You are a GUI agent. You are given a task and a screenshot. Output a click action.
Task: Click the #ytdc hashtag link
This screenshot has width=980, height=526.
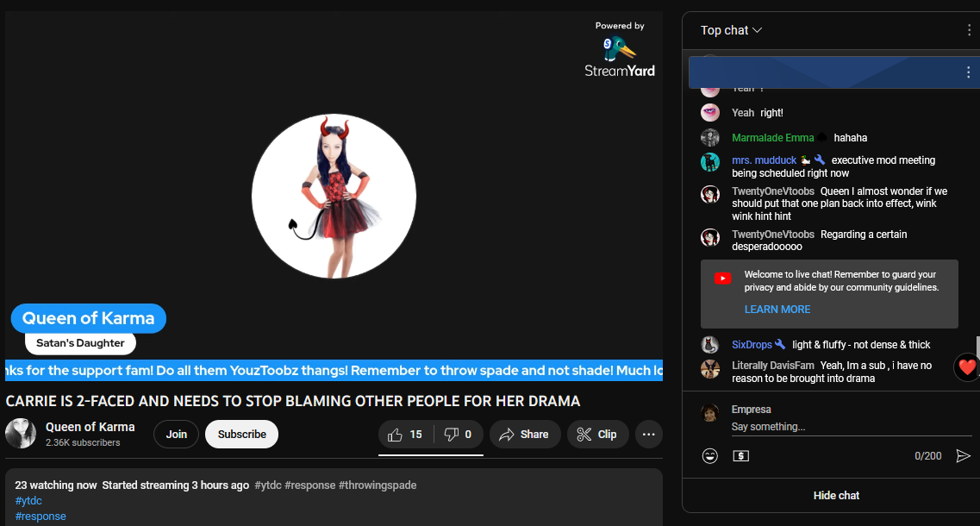[x=28, y=500]
